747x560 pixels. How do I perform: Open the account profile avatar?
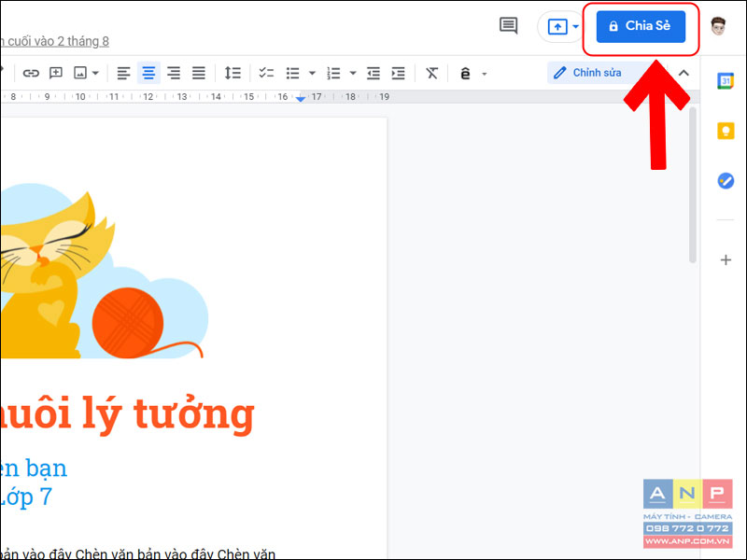tap(718, 26)
